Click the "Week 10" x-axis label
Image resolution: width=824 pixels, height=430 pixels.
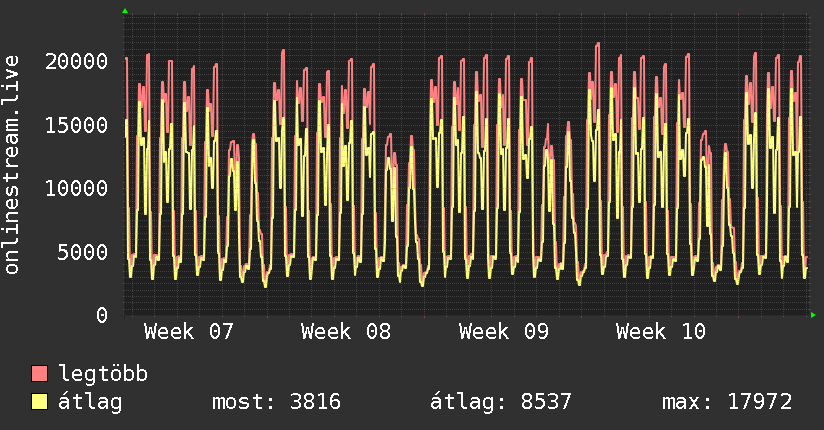click(x=660, y=331)
